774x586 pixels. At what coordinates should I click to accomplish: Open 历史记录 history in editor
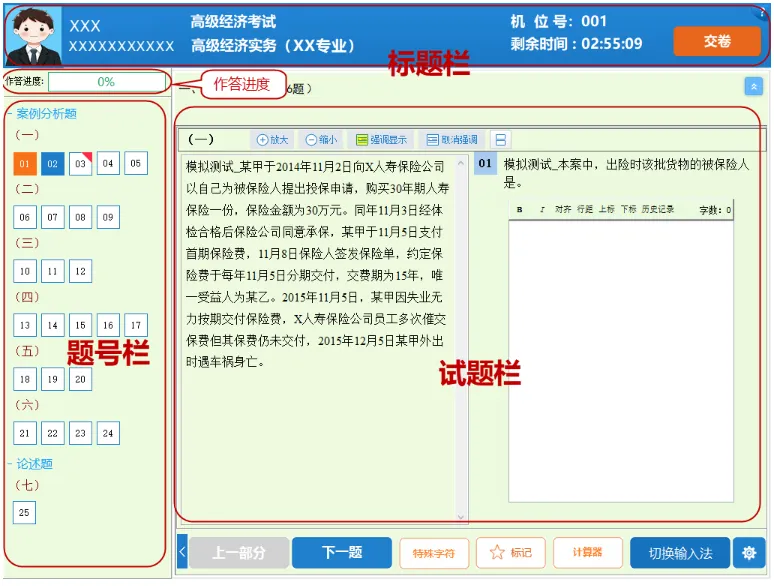pos(658,209)
